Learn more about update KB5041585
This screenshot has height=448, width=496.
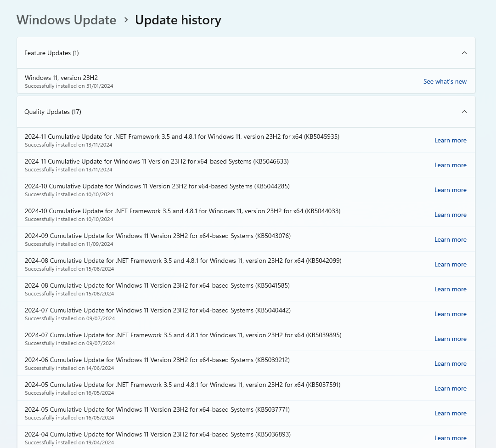tap(450, 289)
